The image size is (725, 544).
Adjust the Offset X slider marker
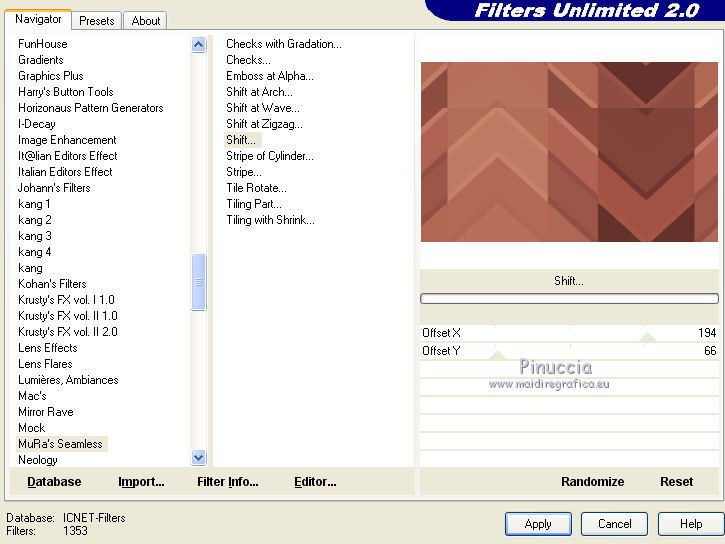click(647, 337)
